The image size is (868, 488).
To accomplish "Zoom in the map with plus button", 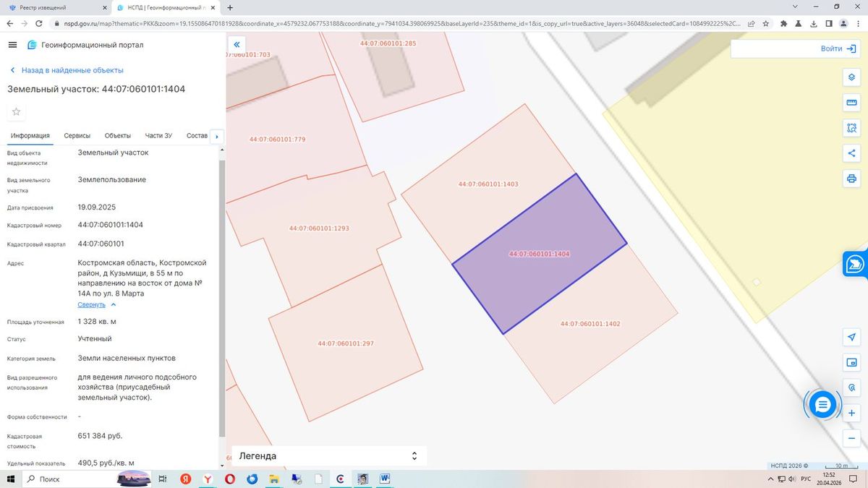I will click(851, 413).
